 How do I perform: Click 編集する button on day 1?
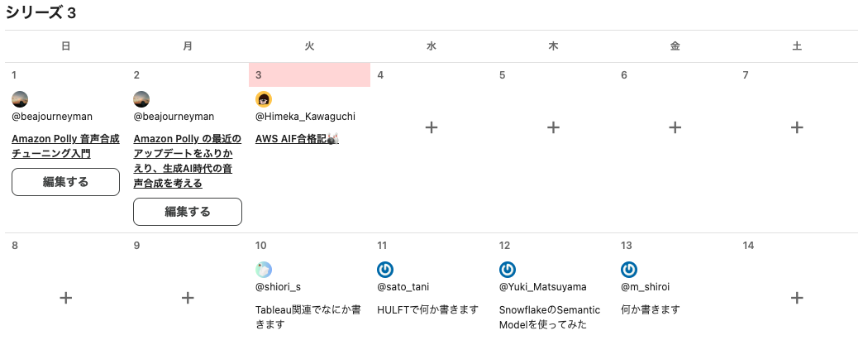point(66,182)
